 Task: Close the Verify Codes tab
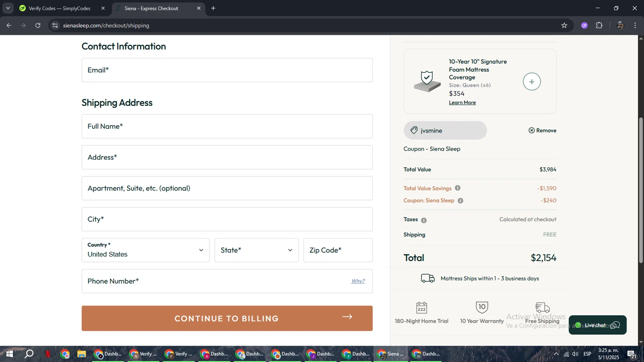103,8
